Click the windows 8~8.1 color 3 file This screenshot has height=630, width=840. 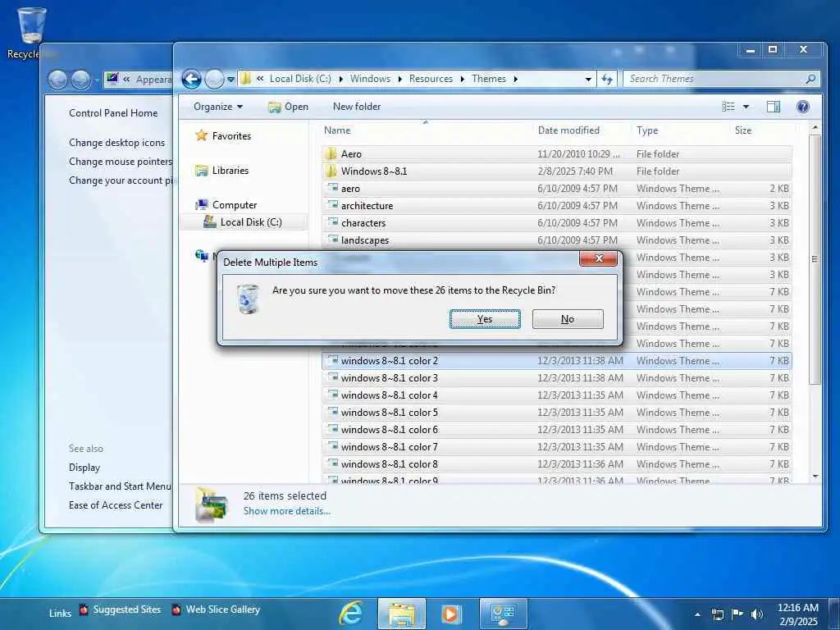point(557,377)
